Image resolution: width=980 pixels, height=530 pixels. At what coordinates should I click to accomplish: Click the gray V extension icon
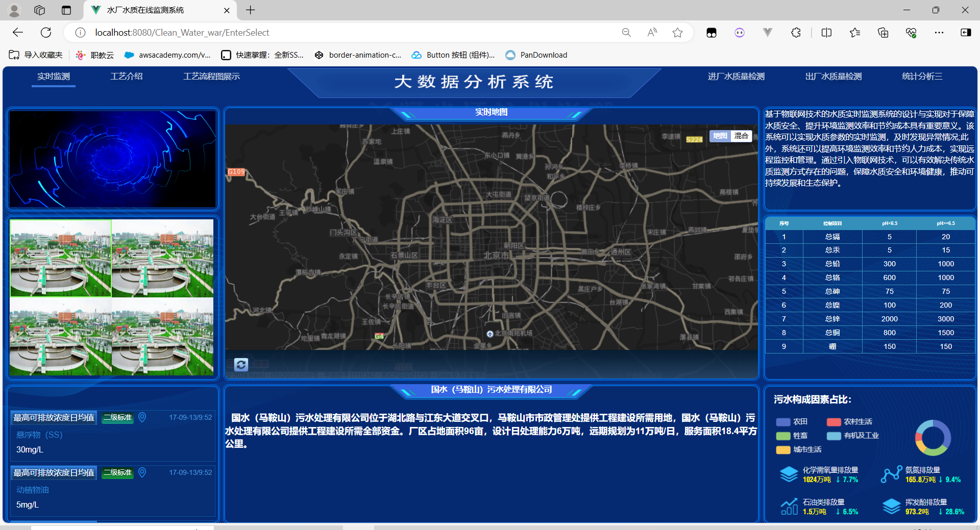pyautogui.click(x=767, y=33)
